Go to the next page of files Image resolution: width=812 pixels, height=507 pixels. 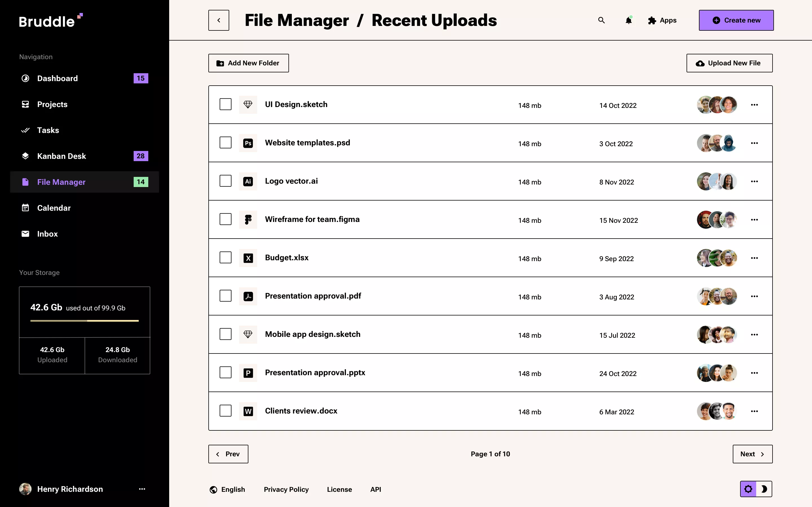tap(753, 454)
